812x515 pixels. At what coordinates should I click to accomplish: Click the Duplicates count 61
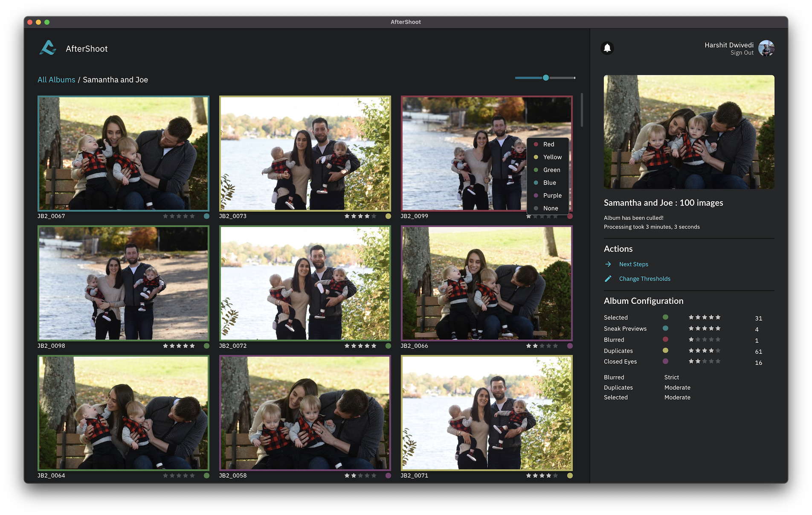point(759,352)
